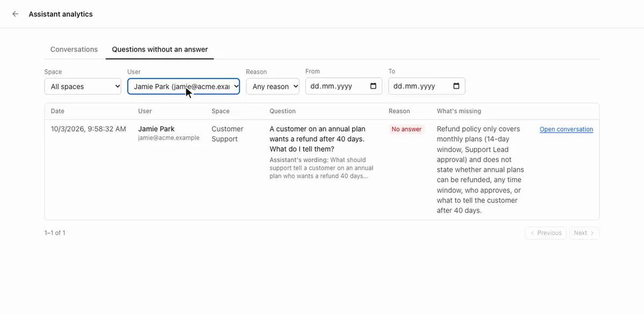Viewport: 644px width, 314px height.
Task: Expand the Space filter dropdown
Action: [83, 86]
